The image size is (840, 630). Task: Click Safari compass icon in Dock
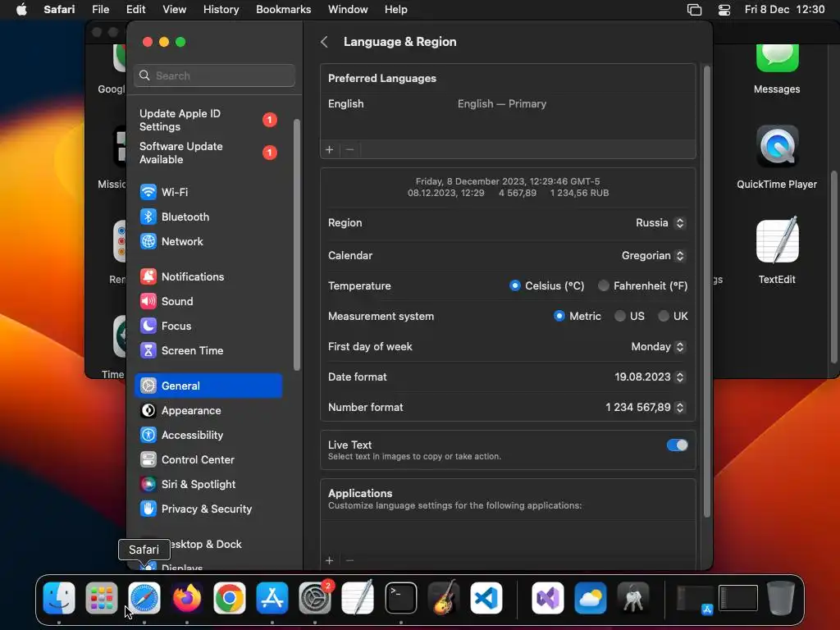pyautogui.click(x=144, y=597)
